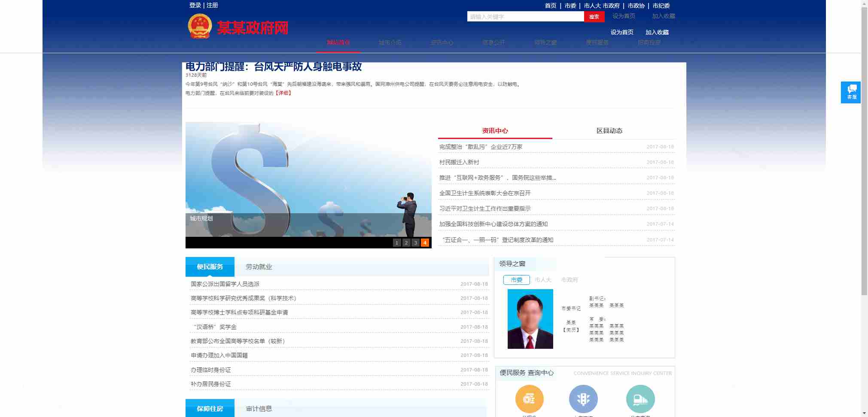This screenshot has height=417, width=868.
Task: Click the leader portrait photo
Action: tap(530, 319)
